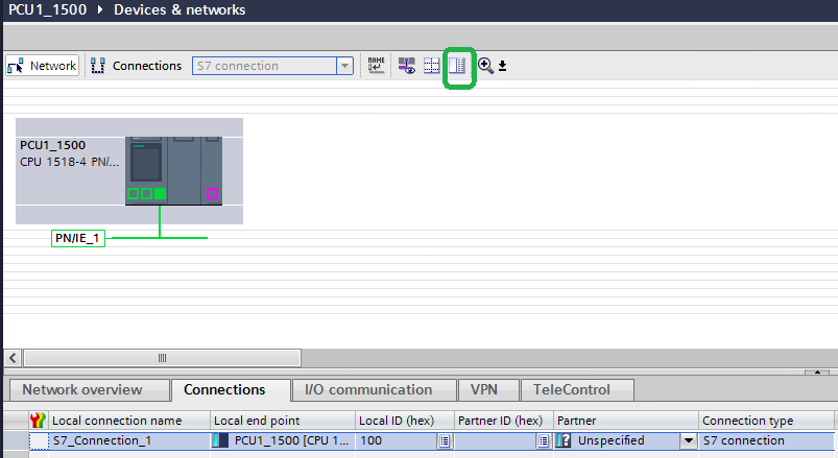Viewport: 838px width, 458px height.
Task: Click the Connection type column header
Action: point(766,421)
